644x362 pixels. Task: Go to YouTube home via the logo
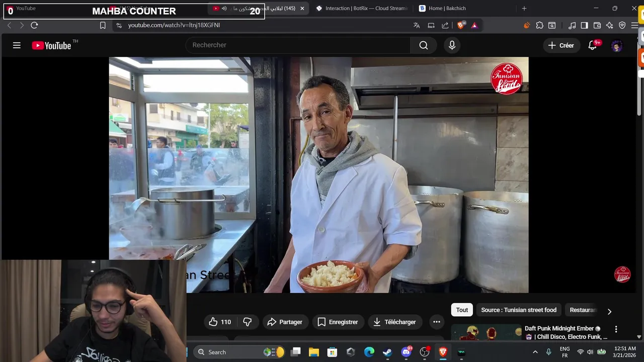(x=52, y=45)
